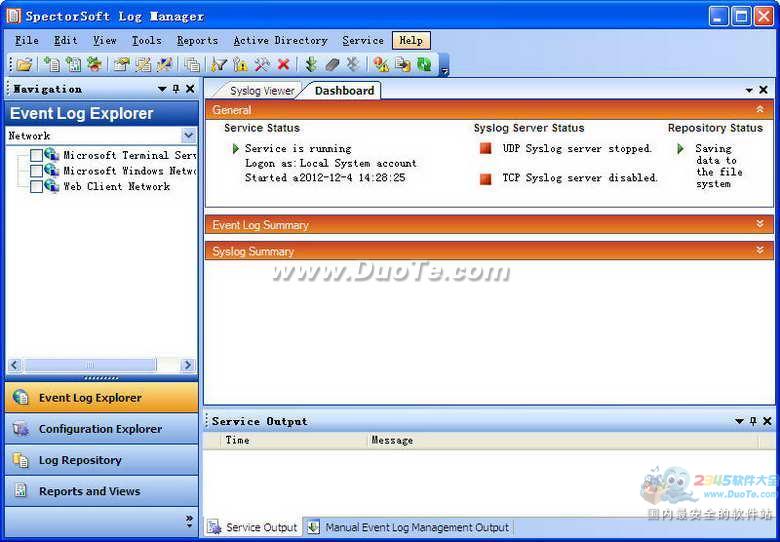Click the export document toolbar icon

[x=402, y=65]
